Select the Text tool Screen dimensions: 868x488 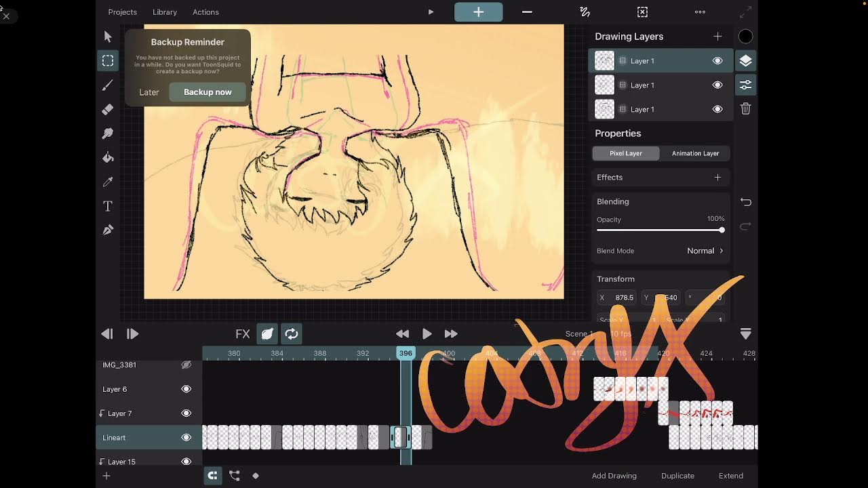click(x=108, y=206)
